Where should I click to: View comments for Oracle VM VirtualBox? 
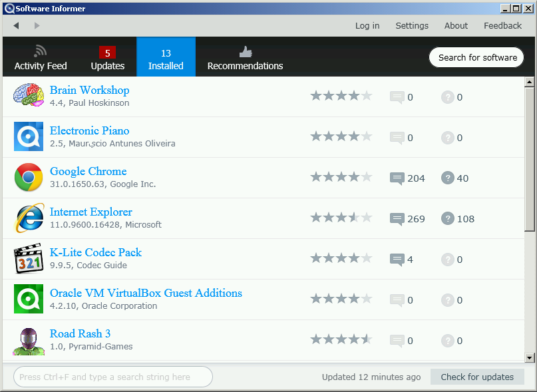(401, 300)
